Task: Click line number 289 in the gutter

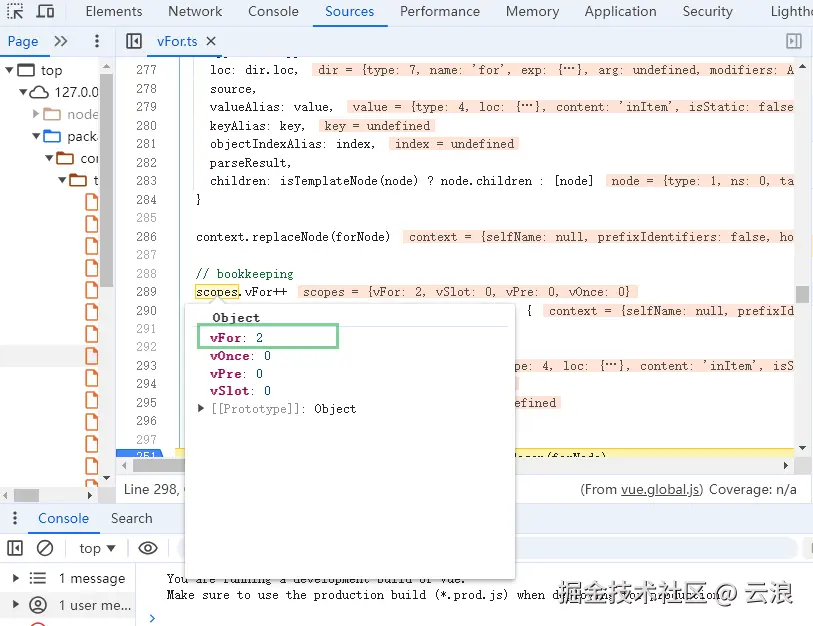Action: pos(146,291)
